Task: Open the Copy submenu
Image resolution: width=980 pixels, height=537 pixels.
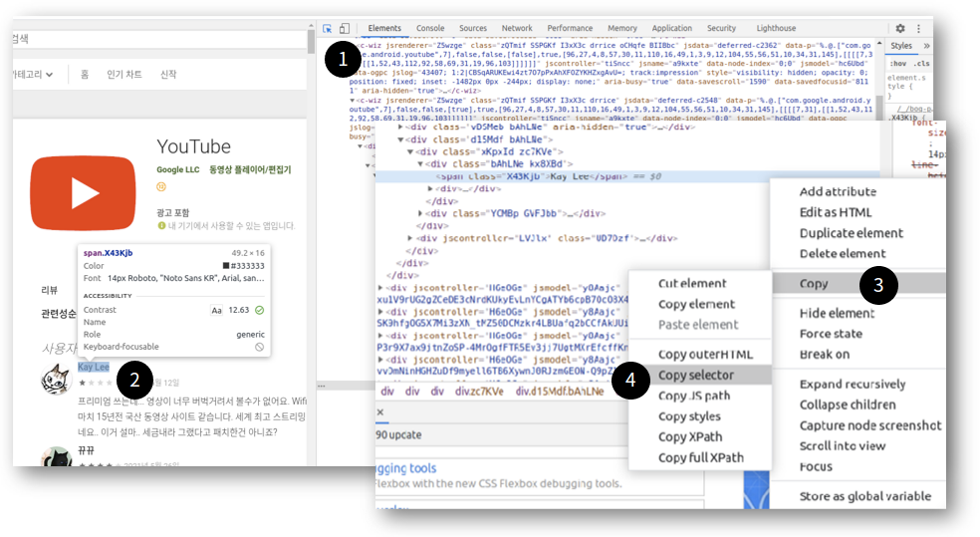Action: point(858,284)
